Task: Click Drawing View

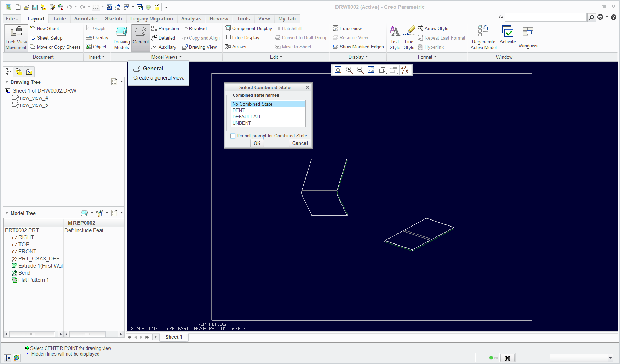Action: [x=199, y=47]
